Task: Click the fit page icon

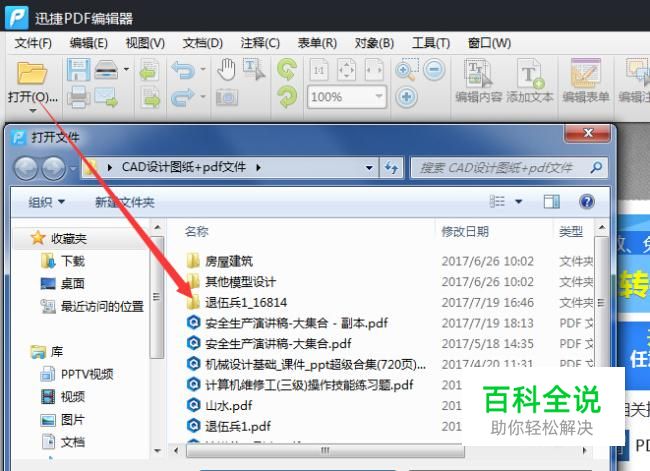Action: point(347,70)
